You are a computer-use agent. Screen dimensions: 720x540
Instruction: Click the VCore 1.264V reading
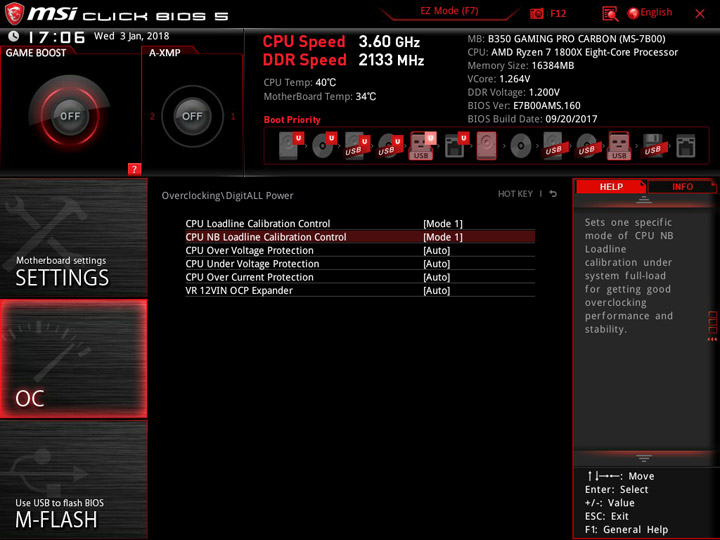[x=499, y=79]
